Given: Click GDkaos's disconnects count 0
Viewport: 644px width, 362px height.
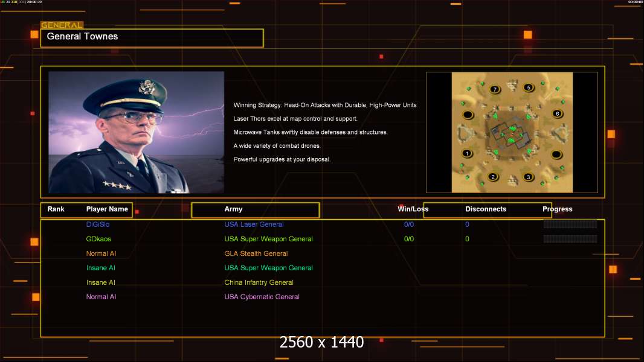Looking at the screenshot, I should 467,238.
